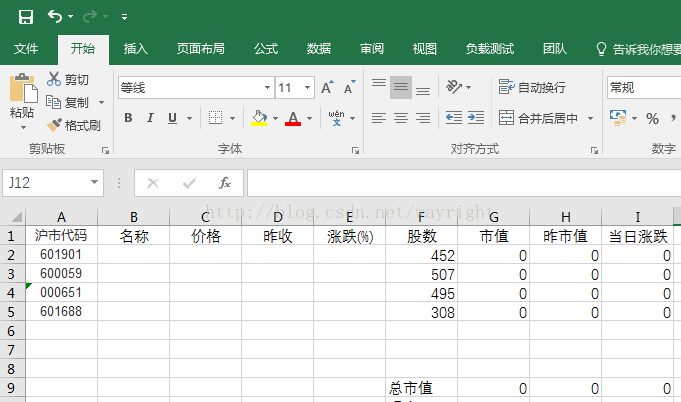Click the Undo arrow icon

coord(54,16)
